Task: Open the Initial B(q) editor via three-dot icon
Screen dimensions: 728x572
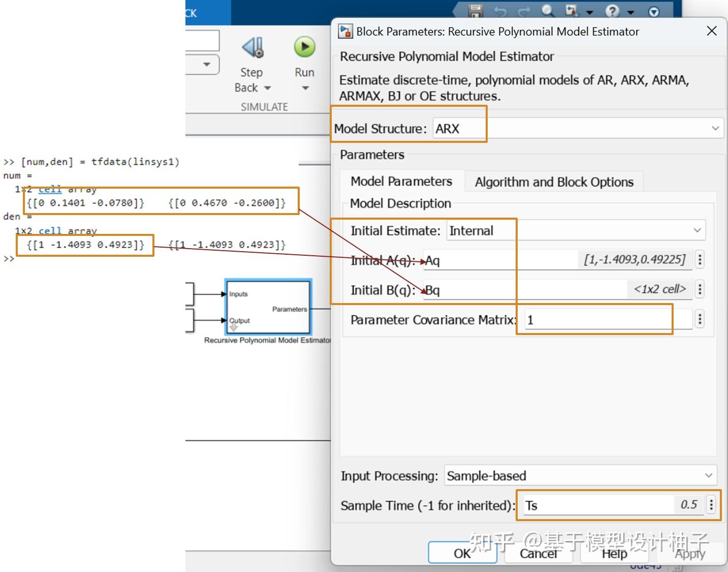Action: point(700,289)
